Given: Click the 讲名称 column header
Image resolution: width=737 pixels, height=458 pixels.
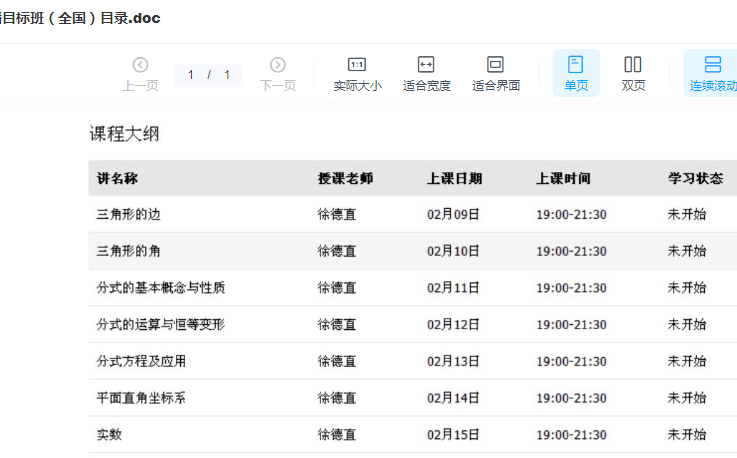Looking at the screenshot, I should pos(117,179).
